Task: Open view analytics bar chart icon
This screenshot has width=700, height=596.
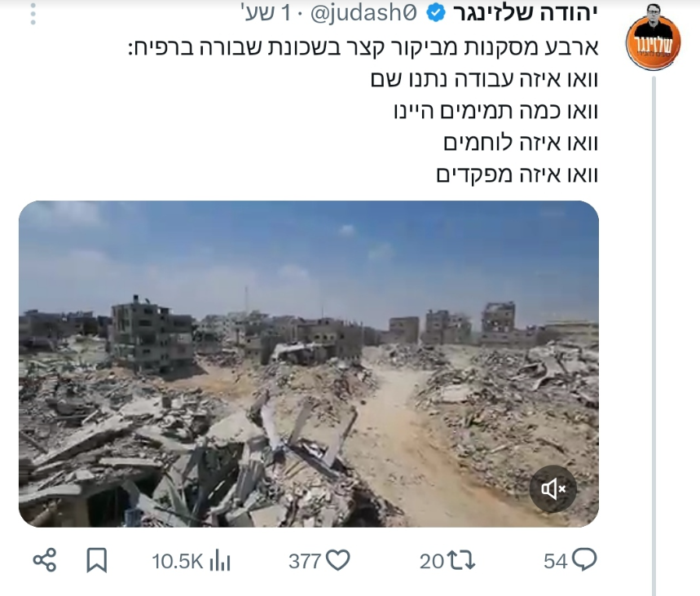Action: click(219, 561)
